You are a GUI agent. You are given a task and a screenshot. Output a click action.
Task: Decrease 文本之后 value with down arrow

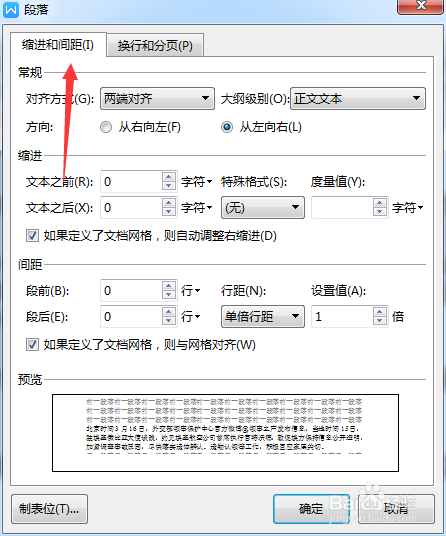tap(168, 212)
